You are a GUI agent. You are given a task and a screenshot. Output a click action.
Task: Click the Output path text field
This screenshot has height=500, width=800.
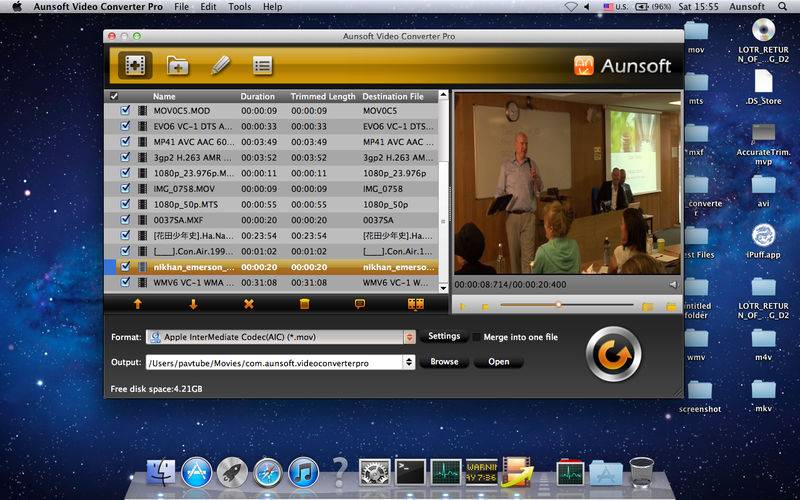click(x=274, y=363)
